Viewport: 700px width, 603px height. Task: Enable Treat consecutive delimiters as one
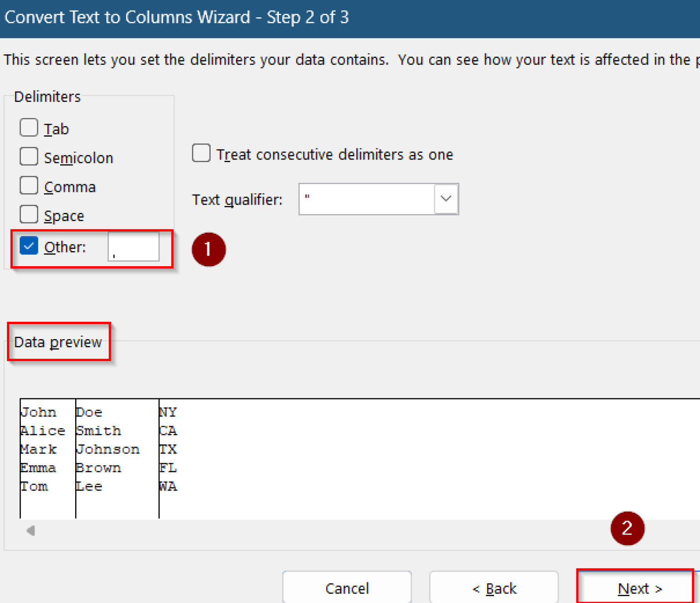201,154
